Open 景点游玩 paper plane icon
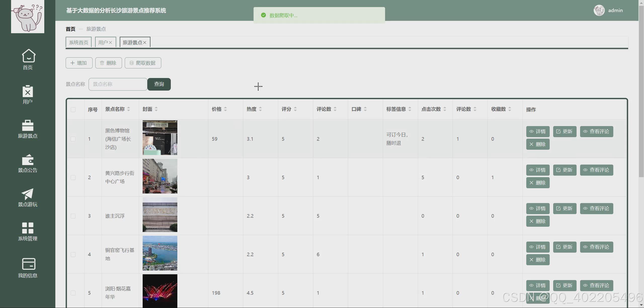This screenshot has width=644, height=308. pyautogui.click(x=28, y=194)
